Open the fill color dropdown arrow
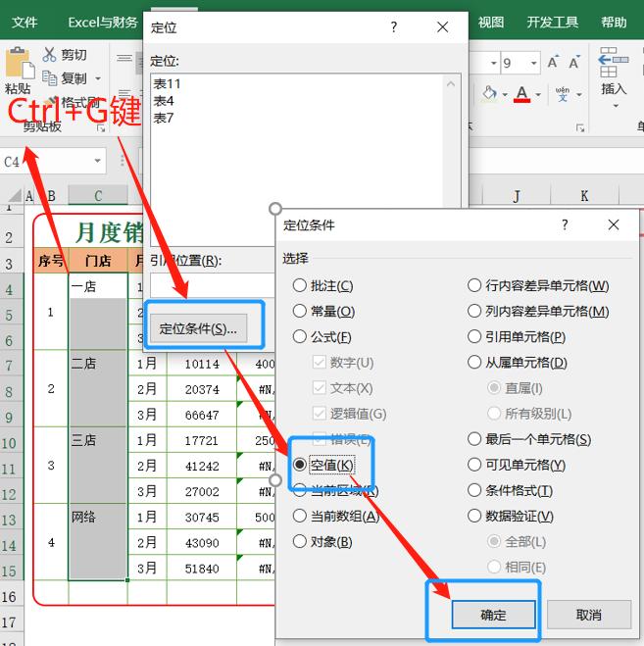This screenshot has width=644, height=646. (505, 95)
